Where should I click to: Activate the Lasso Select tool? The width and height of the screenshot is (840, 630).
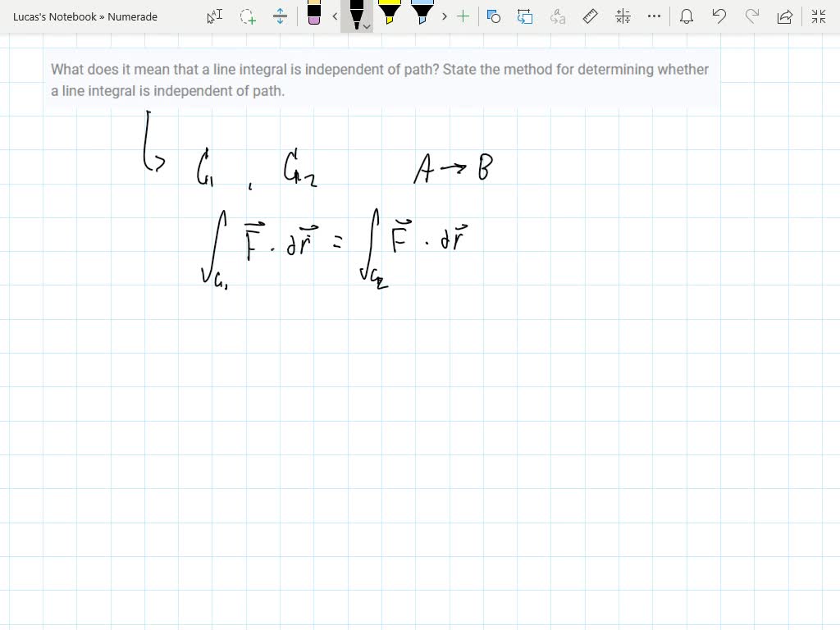coord(247,16)
